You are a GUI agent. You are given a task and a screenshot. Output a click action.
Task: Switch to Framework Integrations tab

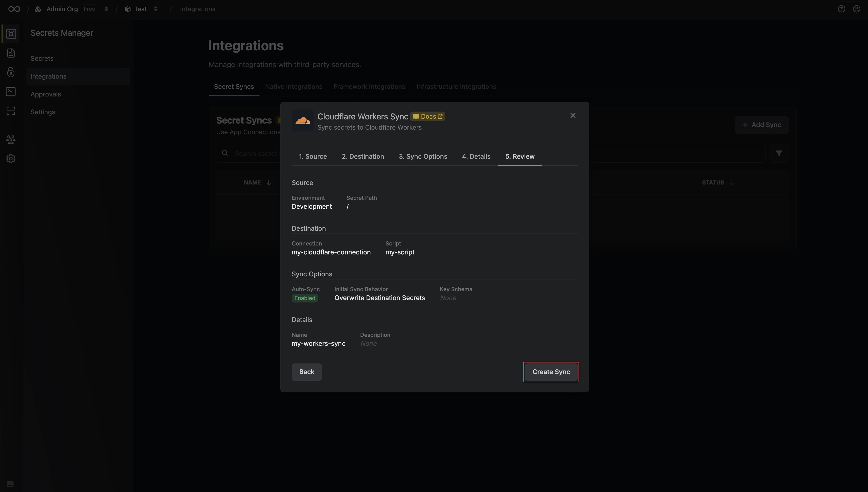(369, 87)
